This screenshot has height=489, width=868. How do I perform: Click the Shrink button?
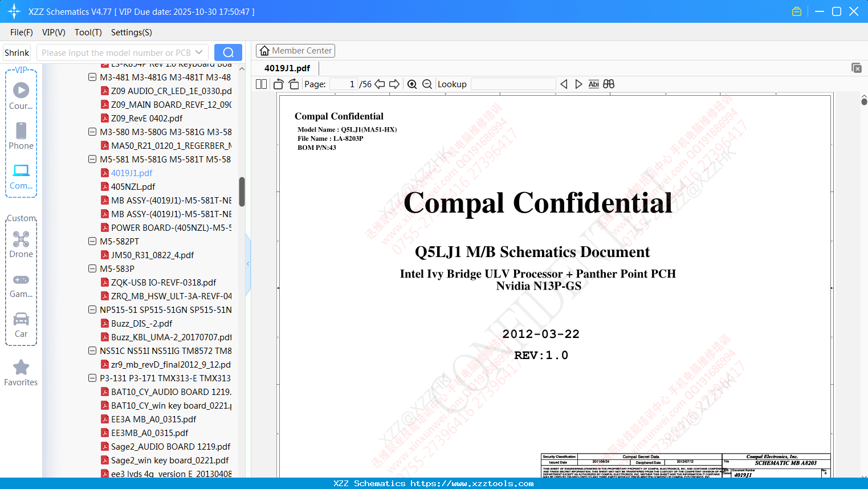[17, 52]
